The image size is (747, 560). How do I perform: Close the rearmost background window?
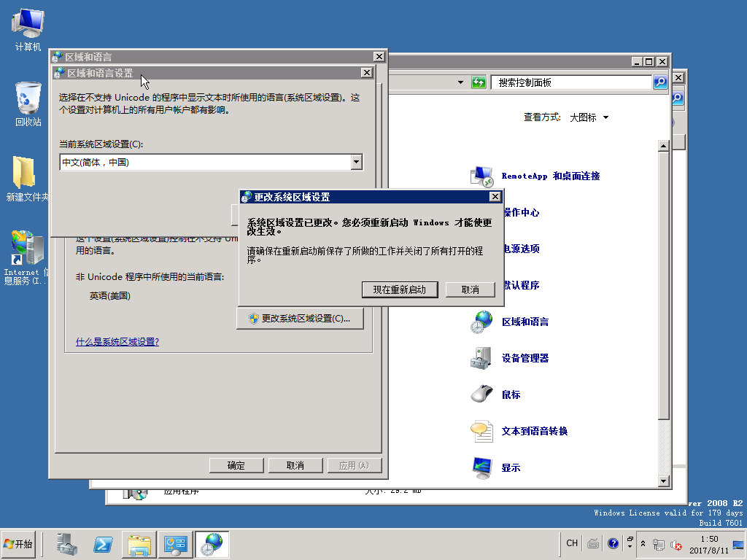click(x=678, y=77)
